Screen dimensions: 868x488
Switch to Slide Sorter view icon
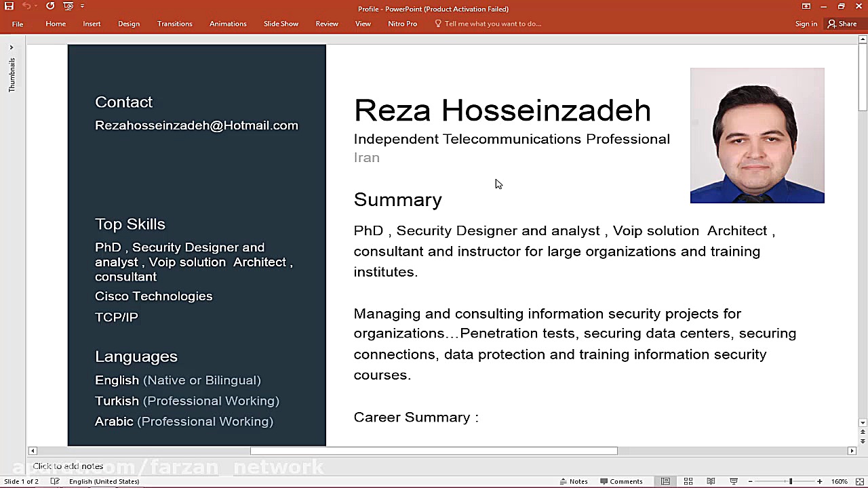tap(688, 481)
